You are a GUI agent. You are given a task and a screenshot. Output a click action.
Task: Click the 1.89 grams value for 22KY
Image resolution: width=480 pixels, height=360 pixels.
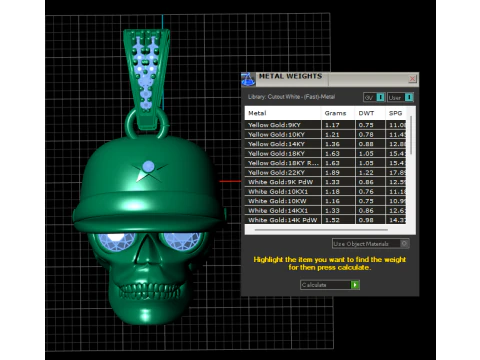tap(332, 172)
